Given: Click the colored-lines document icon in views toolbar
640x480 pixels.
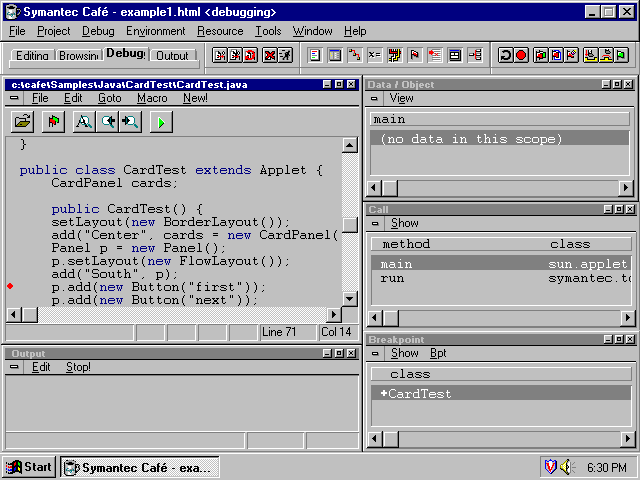Looking at the screenshot, I should (315, 55).
